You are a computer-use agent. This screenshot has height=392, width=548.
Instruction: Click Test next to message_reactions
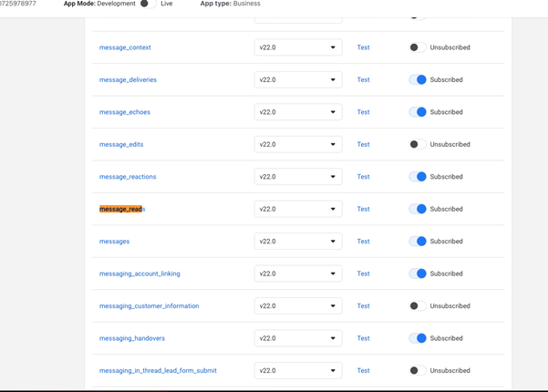click(x=363, y=177)
